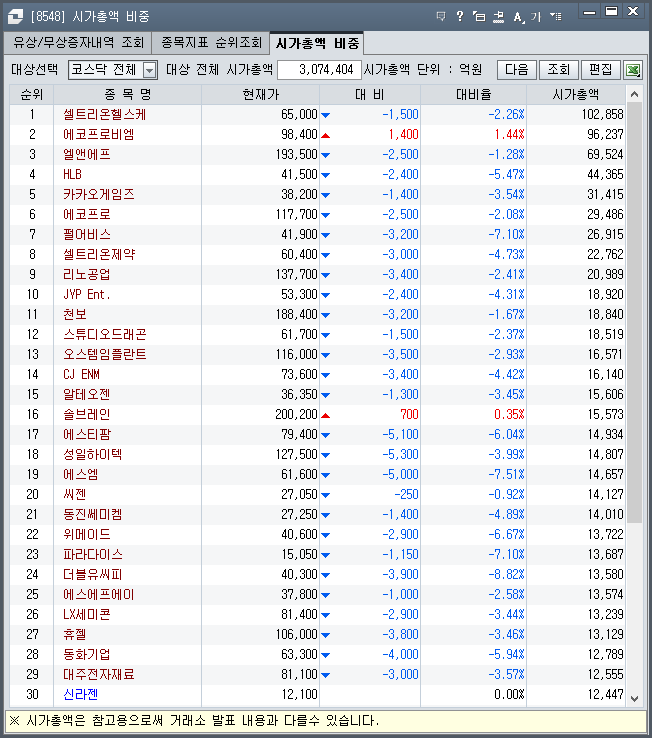Select stock JYP Ent.
The height and width of the screenshot is (738, 652).
(x=87, y=295)
